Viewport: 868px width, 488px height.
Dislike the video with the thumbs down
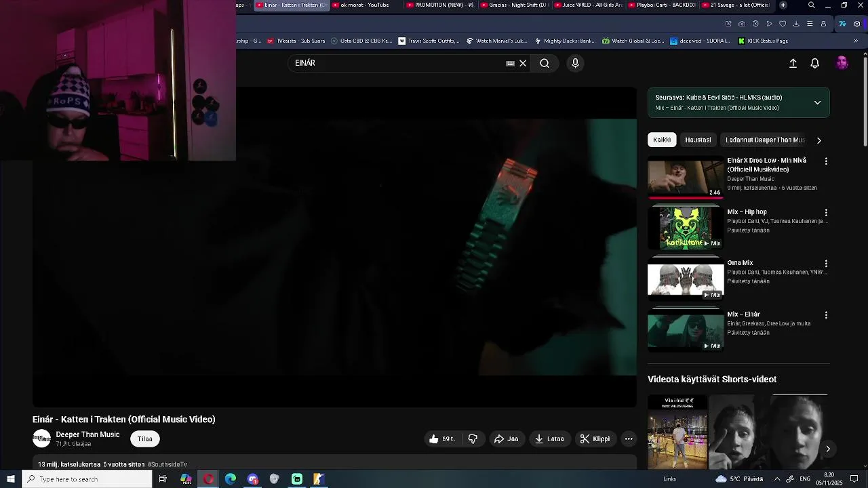(473, 439)
